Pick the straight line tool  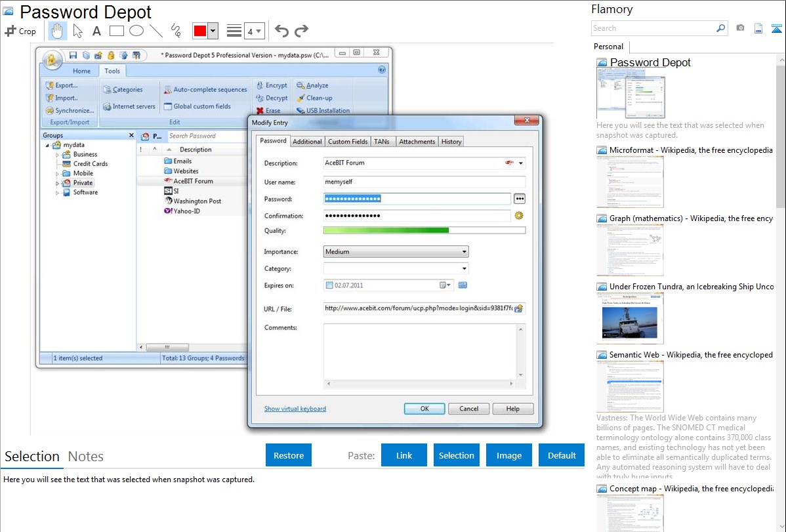coord(155,31)
